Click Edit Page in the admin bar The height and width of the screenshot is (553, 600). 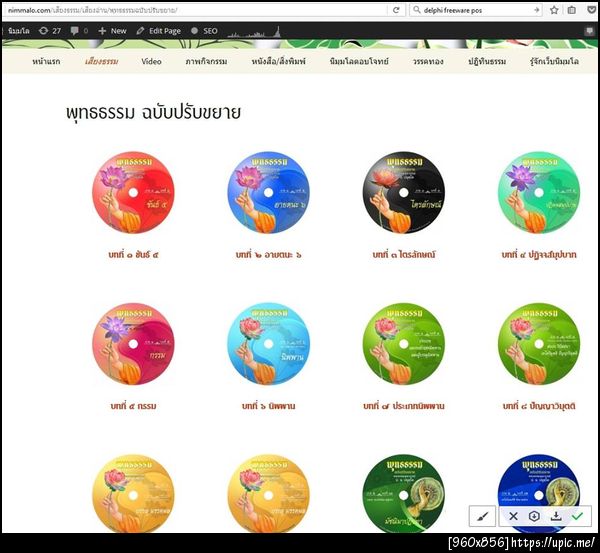point(158,31)
